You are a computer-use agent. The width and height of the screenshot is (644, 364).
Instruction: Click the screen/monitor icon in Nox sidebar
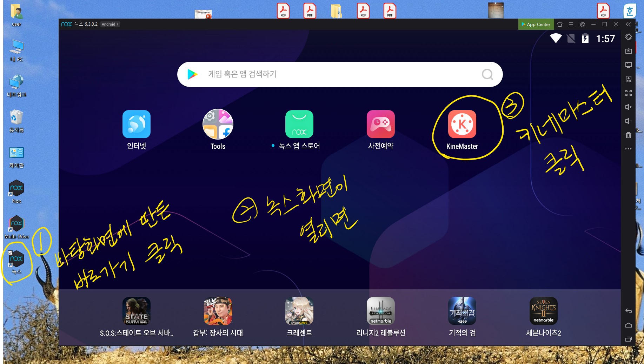pyautogui.click(x=629, y=65)
